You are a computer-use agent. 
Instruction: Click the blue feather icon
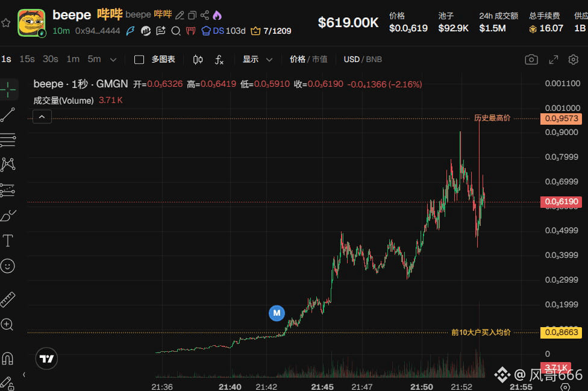pos(130,31)
